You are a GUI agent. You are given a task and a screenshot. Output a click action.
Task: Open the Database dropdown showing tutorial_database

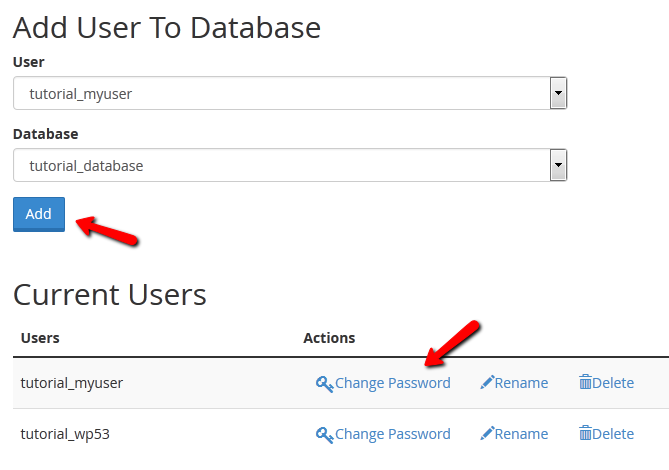282,166
